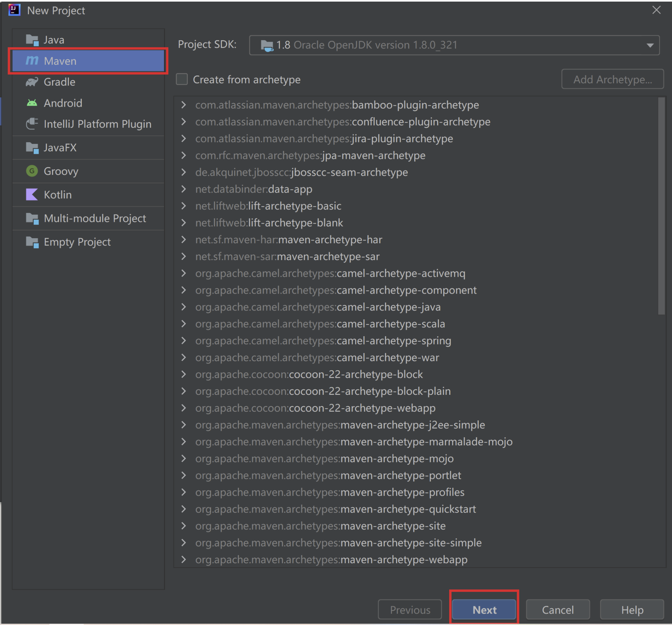Screen dimensions: 672x625
Task: Enable Create from archetype checkbox
Action: [182, 79]
